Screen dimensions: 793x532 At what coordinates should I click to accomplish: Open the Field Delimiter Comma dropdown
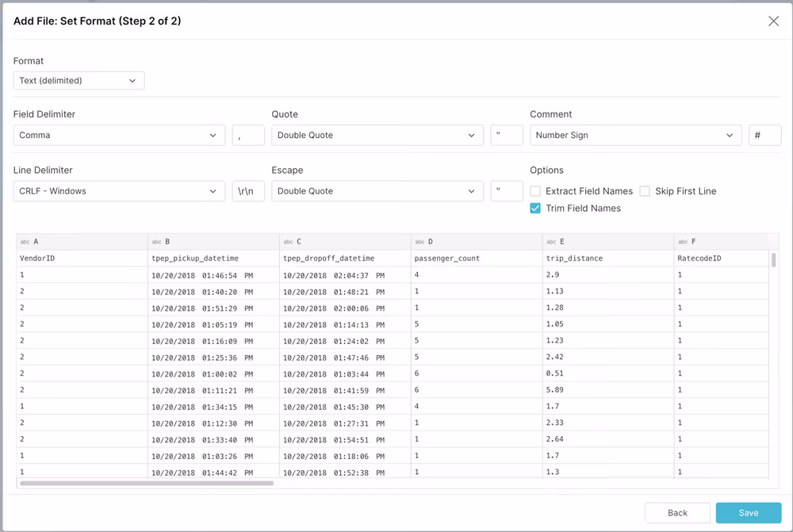point(119,135)
